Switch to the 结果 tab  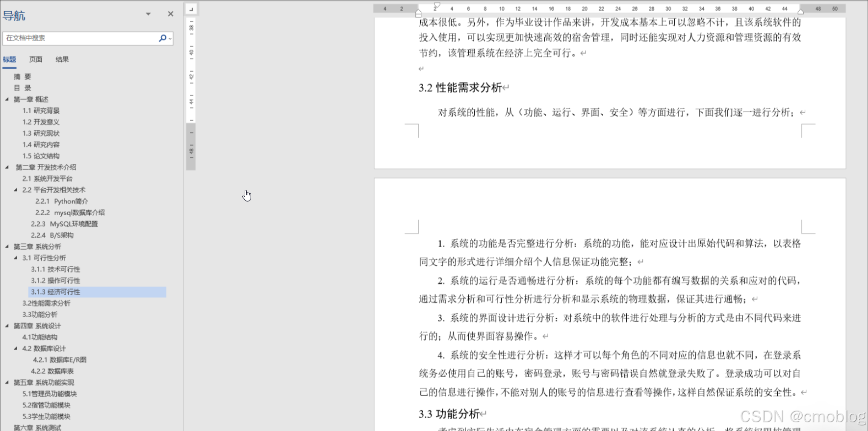[x=62, y=59]
